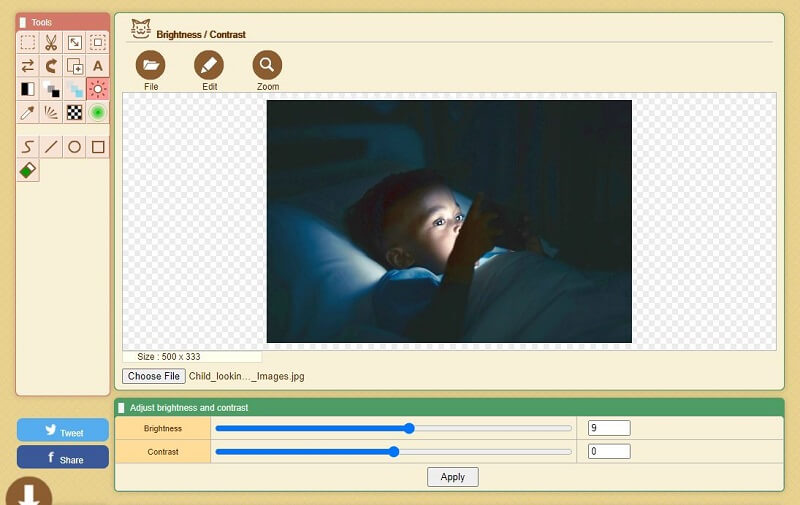This screenshot has height=505, width=800.
Task: Select the scissors cut tool
Action: [x=51, y=42]
